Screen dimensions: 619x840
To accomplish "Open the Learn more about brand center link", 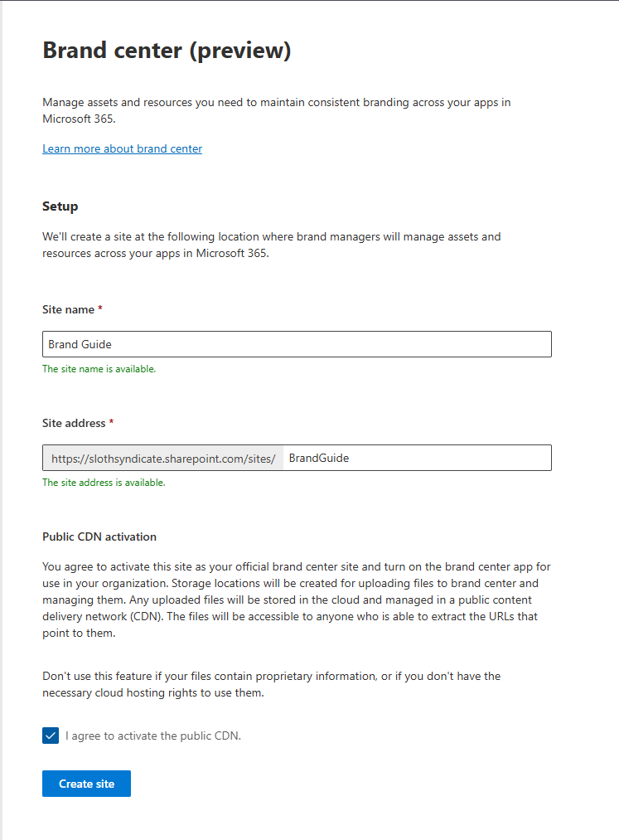I will click(x=122, y=149).
